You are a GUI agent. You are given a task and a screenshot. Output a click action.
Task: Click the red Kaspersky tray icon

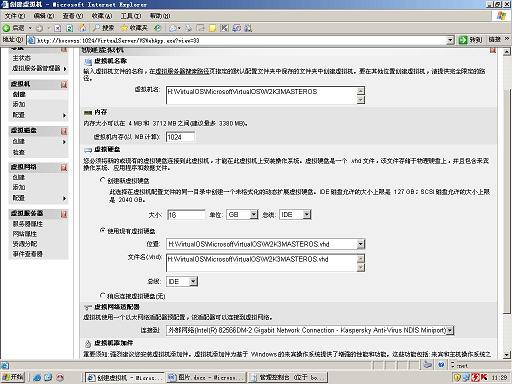click(483, 377)
